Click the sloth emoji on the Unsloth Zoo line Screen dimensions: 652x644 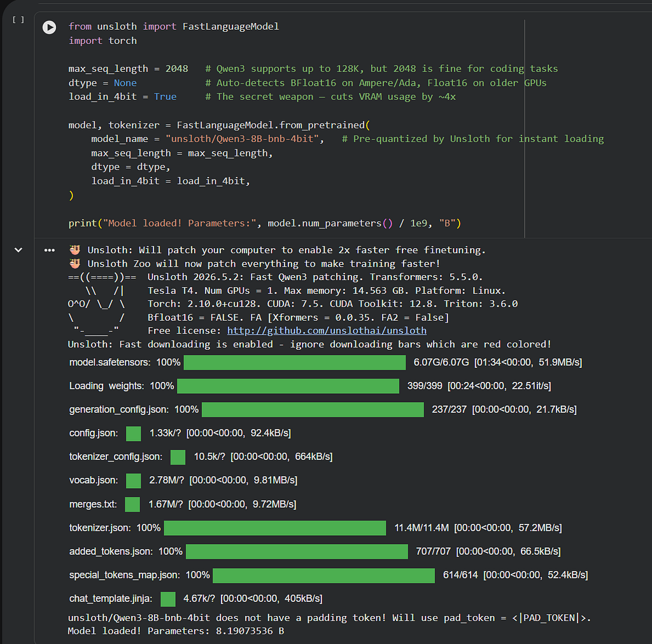(75, 263)
